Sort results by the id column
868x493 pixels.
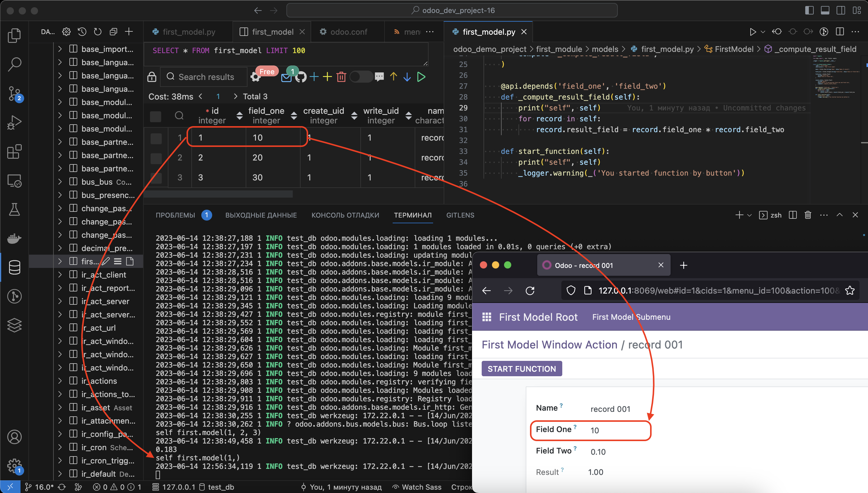point(239,116)
